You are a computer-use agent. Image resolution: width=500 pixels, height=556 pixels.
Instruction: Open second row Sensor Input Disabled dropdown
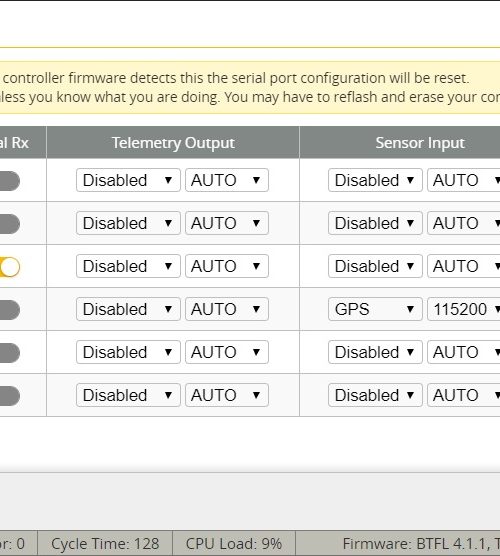[375, 223]
